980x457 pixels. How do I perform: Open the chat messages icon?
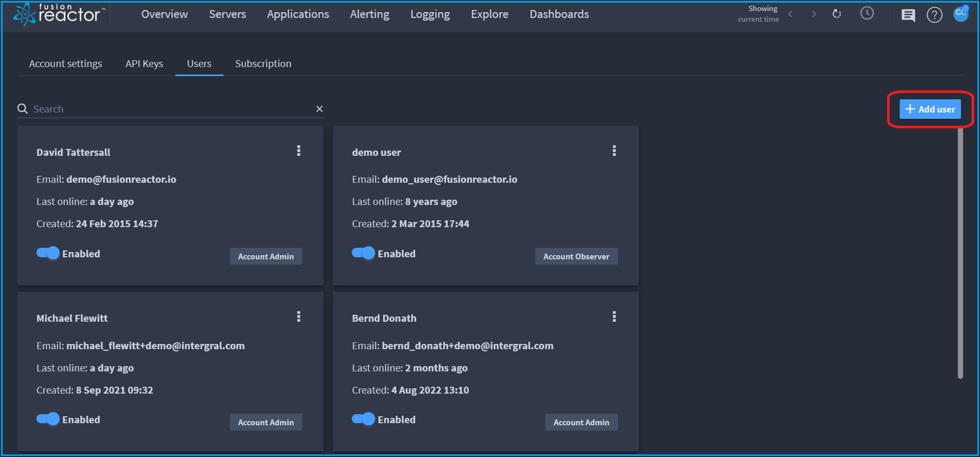pos(908,15)
